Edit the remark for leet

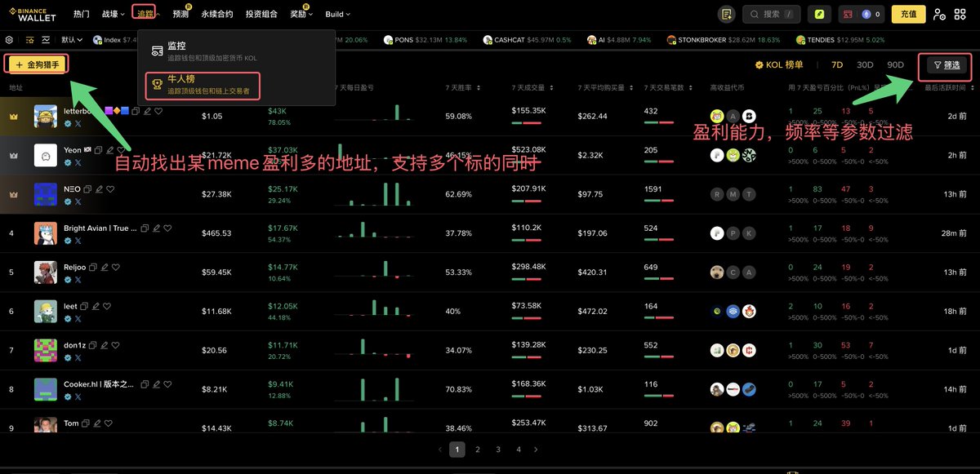click(96, 306)
